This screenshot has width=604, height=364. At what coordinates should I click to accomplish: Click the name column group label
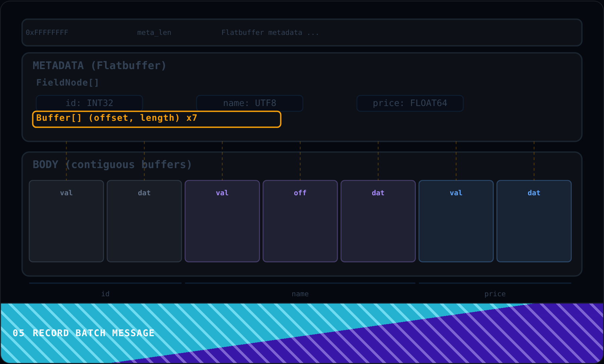pyautogui.click(x=300, y=294)
